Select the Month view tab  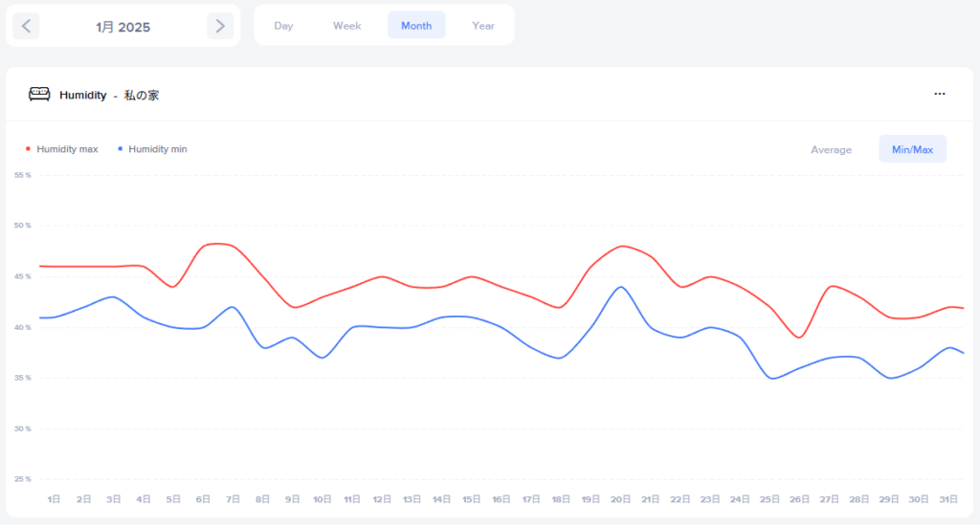[x=416, y=26]
